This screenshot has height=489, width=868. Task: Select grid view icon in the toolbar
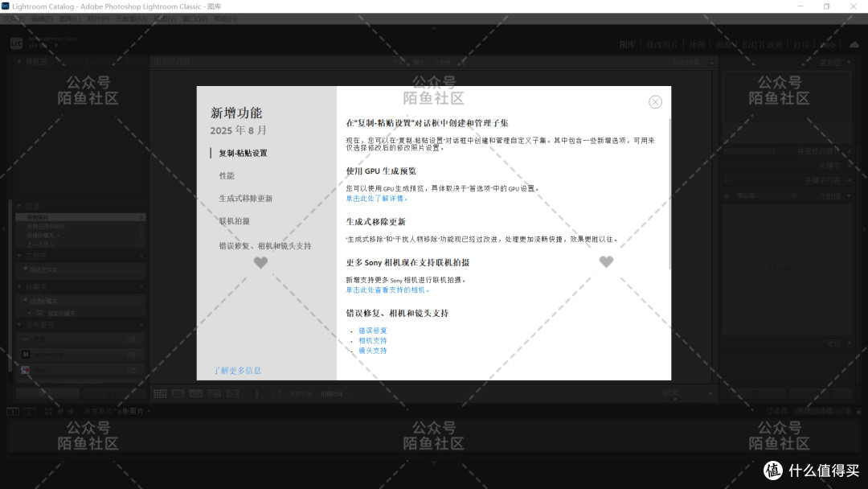click(160, 394)
